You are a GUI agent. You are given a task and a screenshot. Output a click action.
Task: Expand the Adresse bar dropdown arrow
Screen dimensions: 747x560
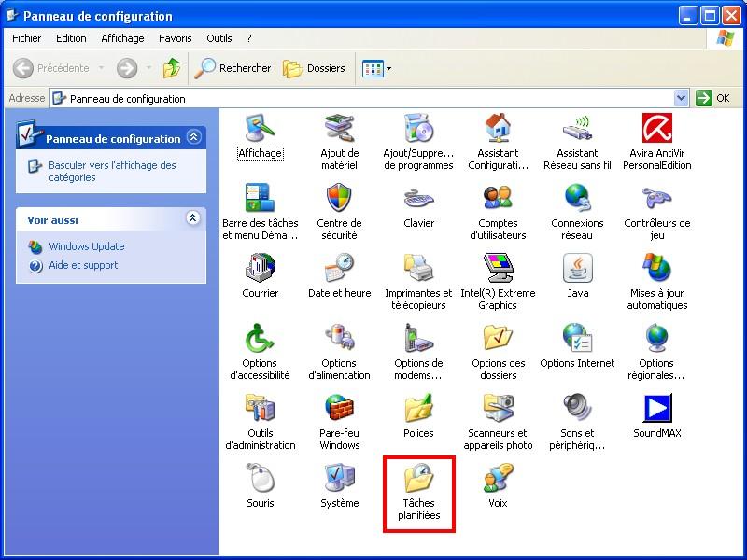click(682, 98)
